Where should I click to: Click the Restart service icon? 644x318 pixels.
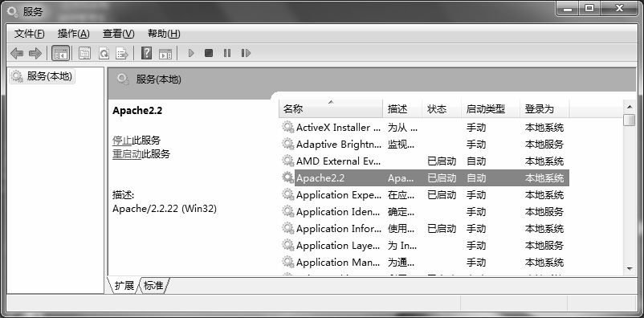(246, 53)
